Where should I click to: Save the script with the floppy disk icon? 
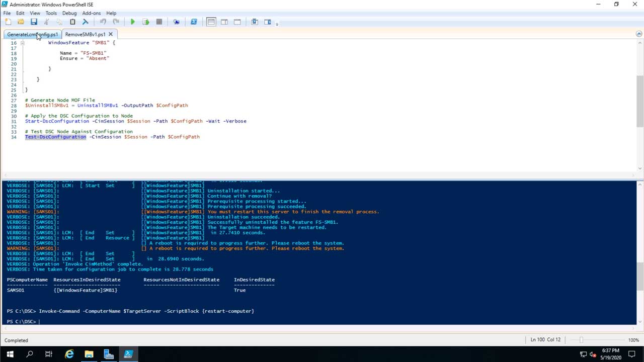click(x=34, y=22)
